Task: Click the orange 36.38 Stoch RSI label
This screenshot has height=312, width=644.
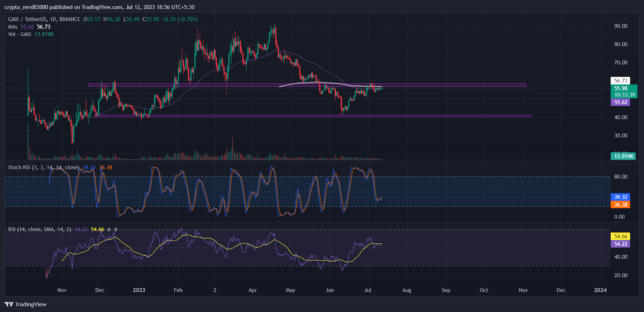Action: (x=620, y=205)
